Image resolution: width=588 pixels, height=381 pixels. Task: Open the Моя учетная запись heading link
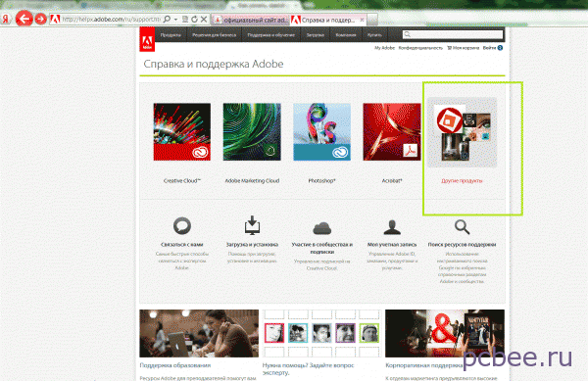[x=392, y=244]
